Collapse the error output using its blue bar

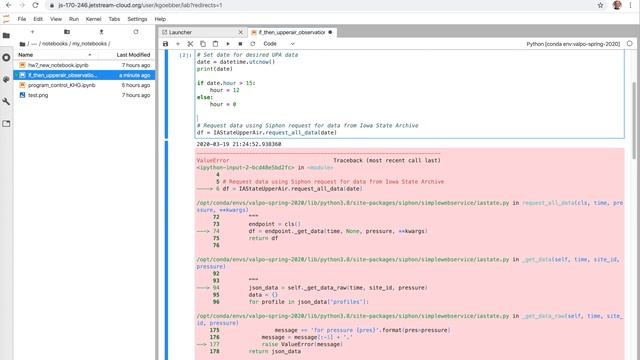click(x=166, y=250)
